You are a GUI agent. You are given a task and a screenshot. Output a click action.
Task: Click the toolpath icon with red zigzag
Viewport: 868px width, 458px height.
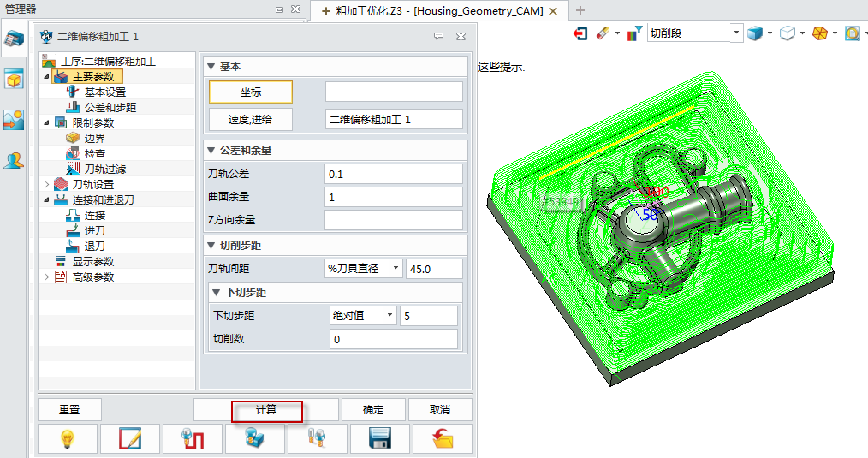193,438
